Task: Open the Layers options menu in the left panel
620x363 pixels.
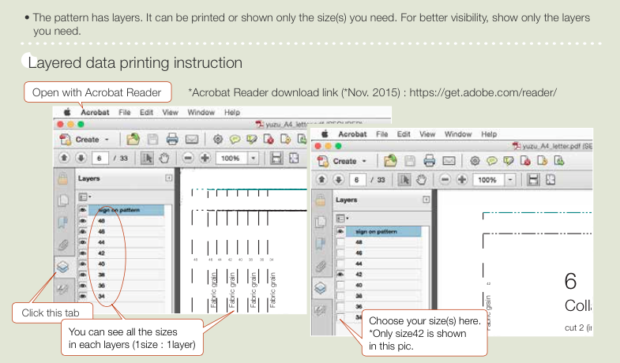Action: point(84,197)
